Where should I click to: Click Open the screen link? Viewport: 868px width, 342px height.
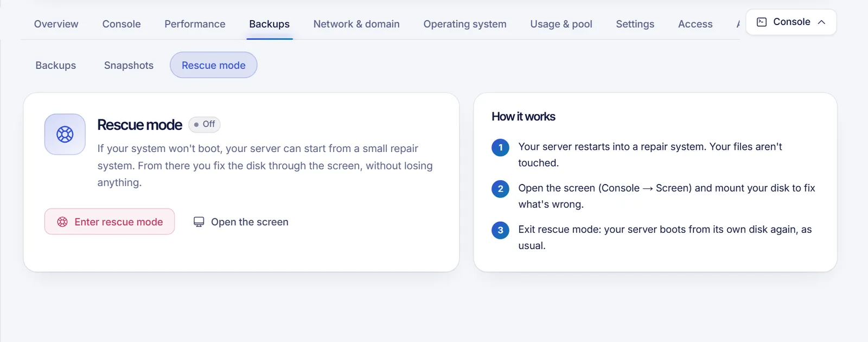coord(241,222)
